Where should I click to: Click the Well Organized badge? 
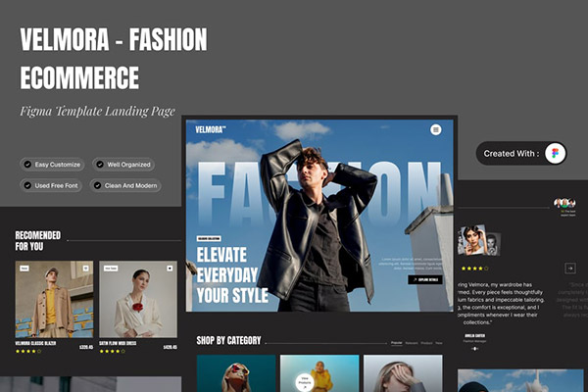123,165
